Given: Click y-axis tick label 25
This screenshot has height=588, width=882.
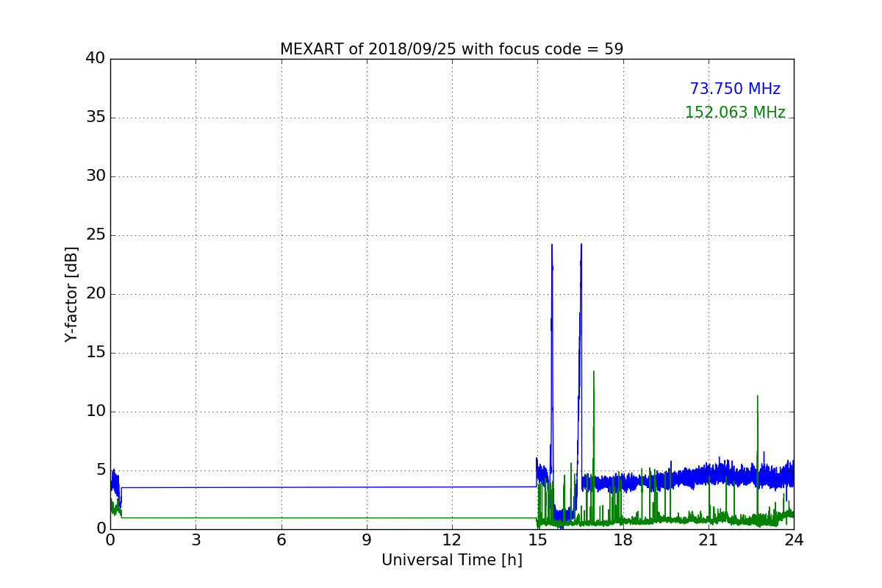Looking at the screenshot, I should pyautogui.click(x=96, y=235).
